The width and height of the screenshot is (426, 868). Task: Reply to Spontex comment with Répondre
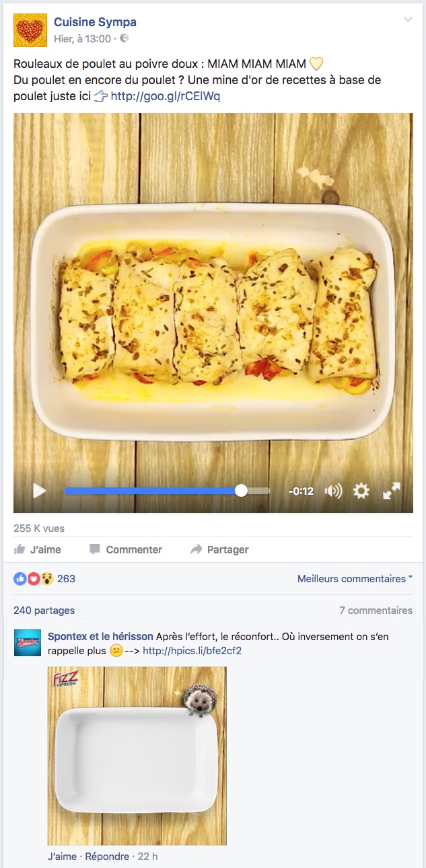point(107,857)
